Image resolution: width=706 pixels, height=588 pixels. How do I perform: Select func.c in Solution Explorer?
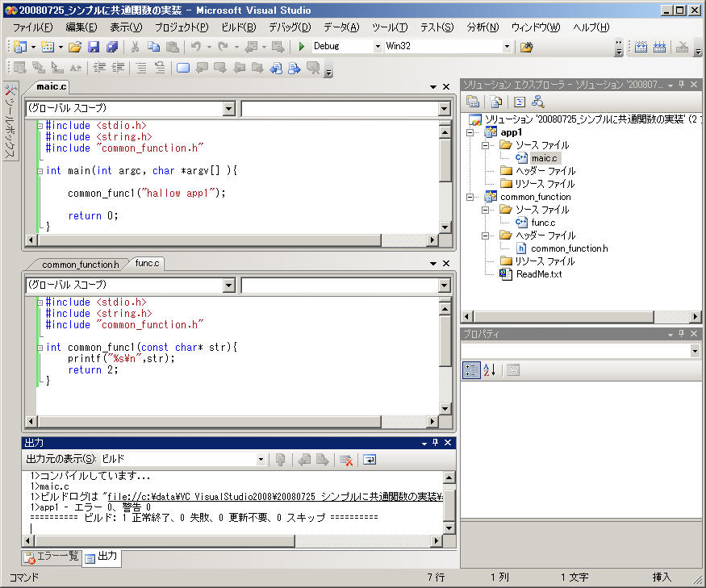pos(542,223)
